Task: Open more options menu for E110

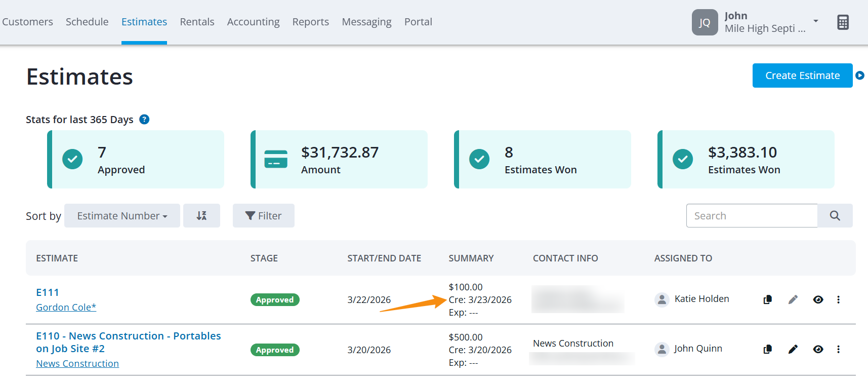Action: pyautogui.click(x=839, y=349)
